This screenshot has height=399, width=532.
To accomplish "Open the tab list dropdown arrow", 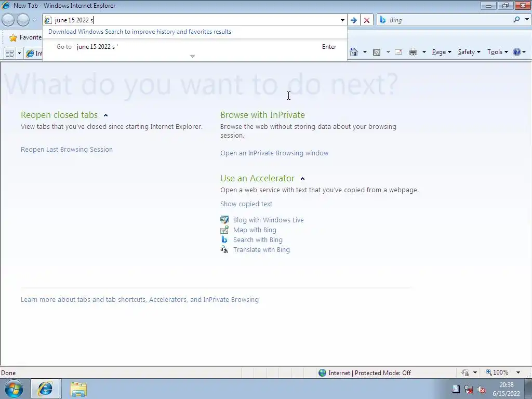I will coord(19,54).
